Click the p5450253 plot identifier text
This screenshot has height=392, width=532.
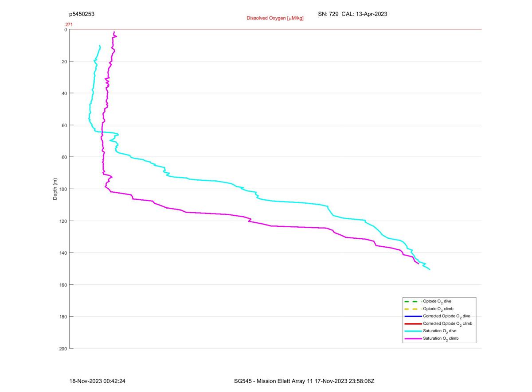[82, 14]
